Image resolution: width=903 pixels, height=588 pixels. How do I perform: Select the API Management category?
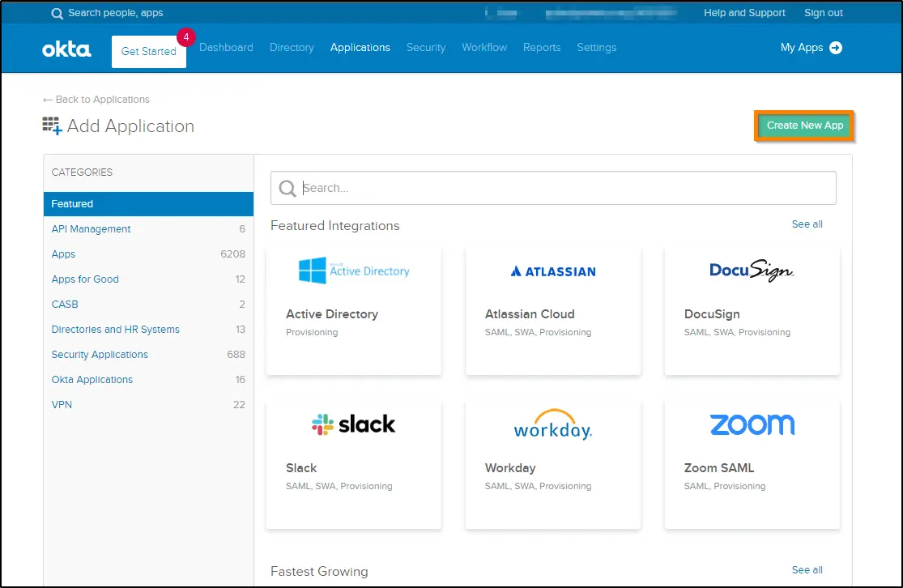(x=148, y=228)
